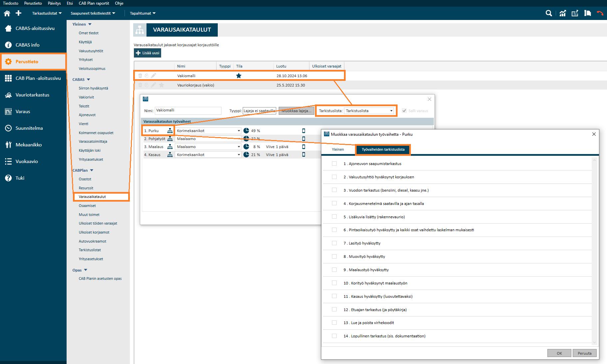Click the star icon in Vakiomalli row
The image size is (607, 364).
tap(239, 76)
